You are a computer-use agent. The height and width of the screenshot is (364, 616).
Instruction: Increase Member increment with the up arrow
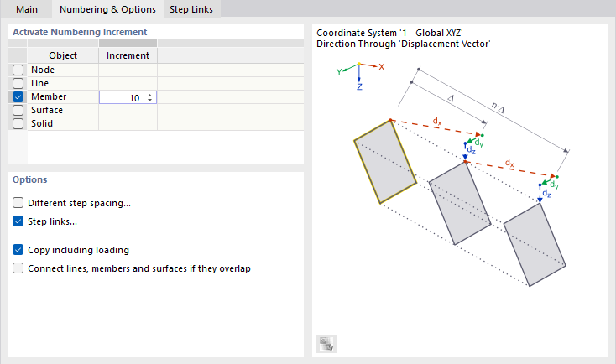pos(149,95)
